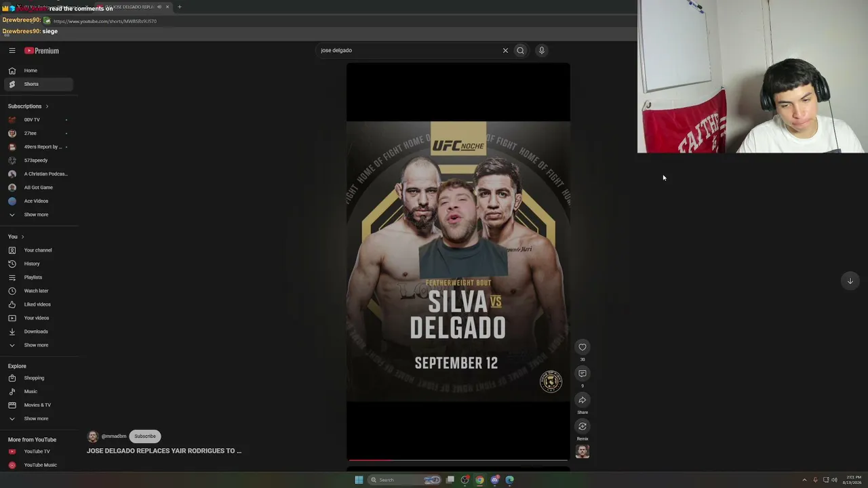
Task: Open the system volume control
Action: click(834, 480)
